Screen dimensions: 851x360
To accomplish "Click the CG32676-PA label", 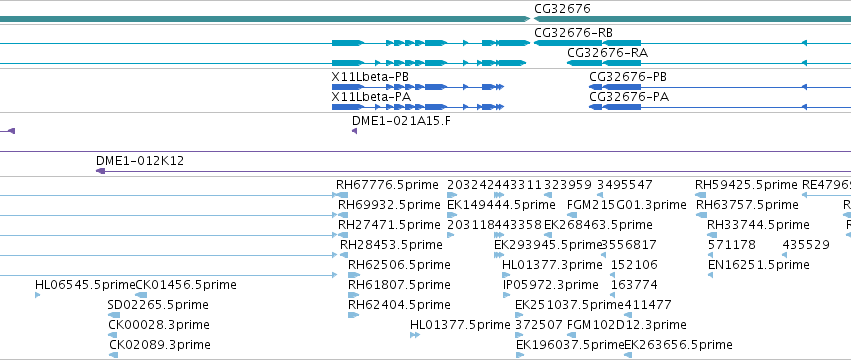I will tap(629, 97).
